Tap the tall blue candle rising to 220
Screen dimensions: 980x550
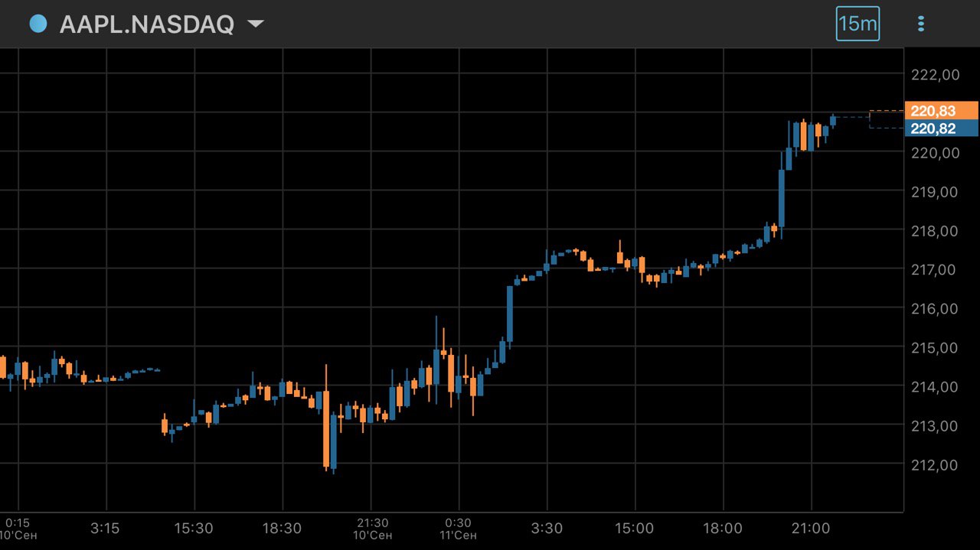(x=782, y=198)
